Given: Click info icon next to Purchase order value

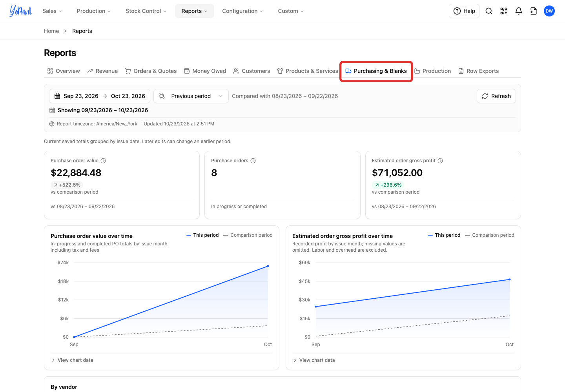Looking at the screenshot, I should (103, 161).
